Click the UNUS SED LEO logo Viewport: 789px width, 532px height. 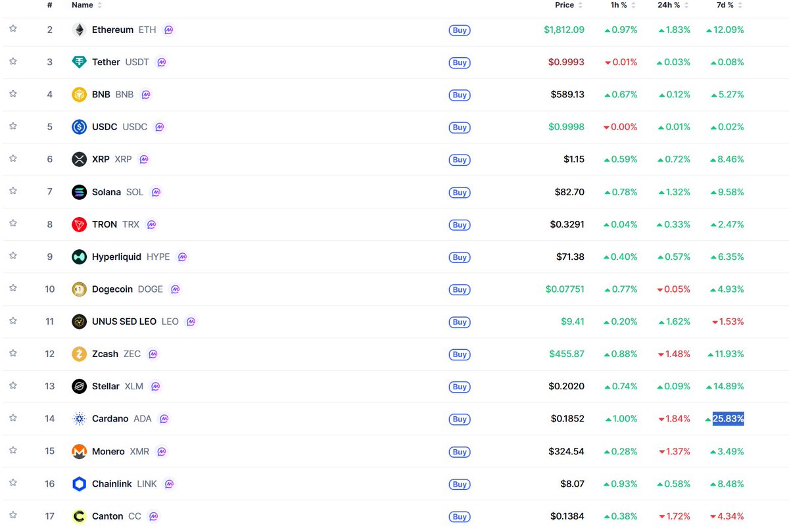coord(79,322)
